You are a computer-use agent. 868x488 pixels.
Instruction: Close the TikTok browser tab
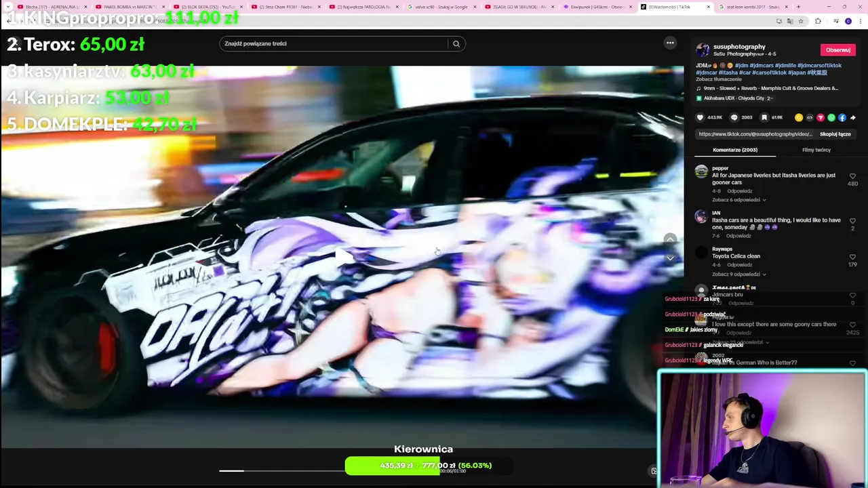point(709,7)
